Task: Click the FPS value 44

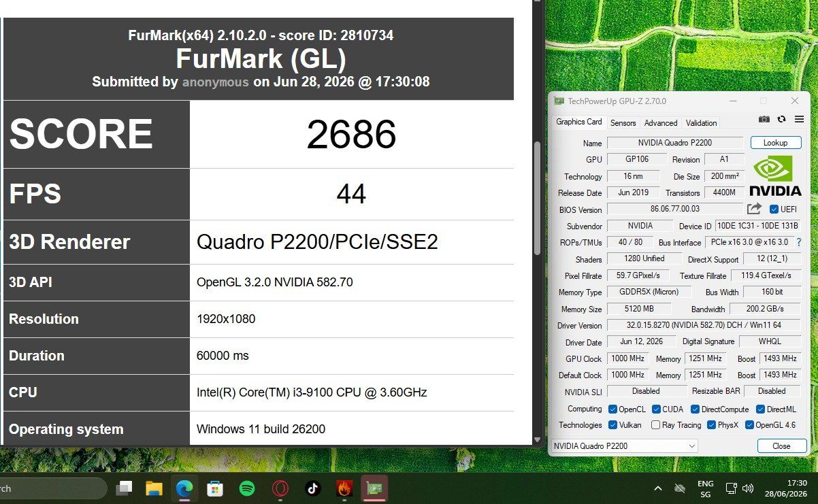Action: click(352, 195)
